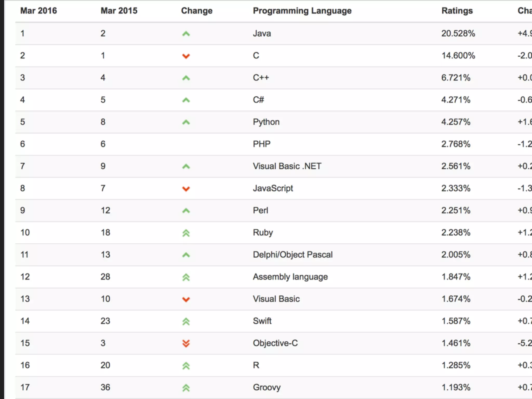
Task: Click the red down arrow beside C
Action: [186, 56]
